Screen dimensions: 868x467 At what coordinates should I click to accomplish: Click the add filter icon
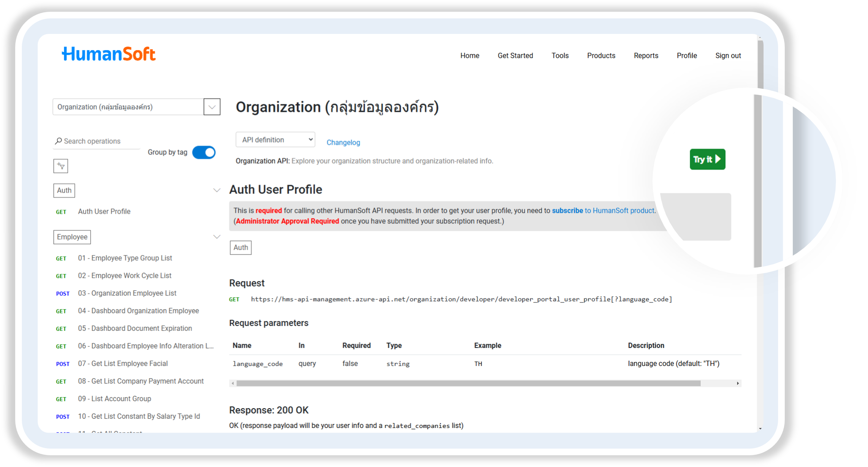click(61, 166)
